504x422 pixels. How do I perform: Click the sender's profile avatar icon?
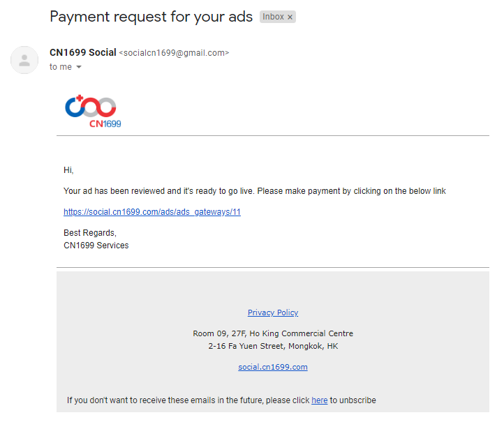(24, 60)
